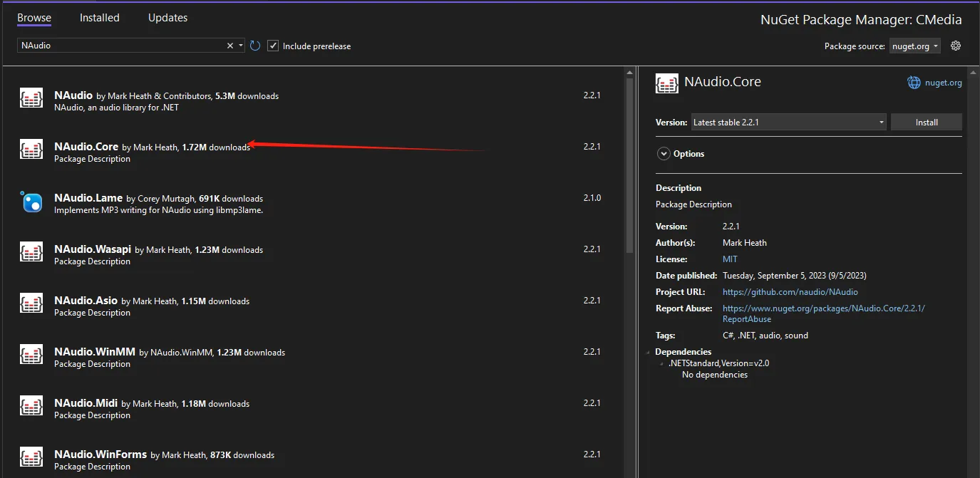Open the nuget.org link
The width and height of the screenshot is (980, 478).
pyautogui.click(x=944, y=83)
